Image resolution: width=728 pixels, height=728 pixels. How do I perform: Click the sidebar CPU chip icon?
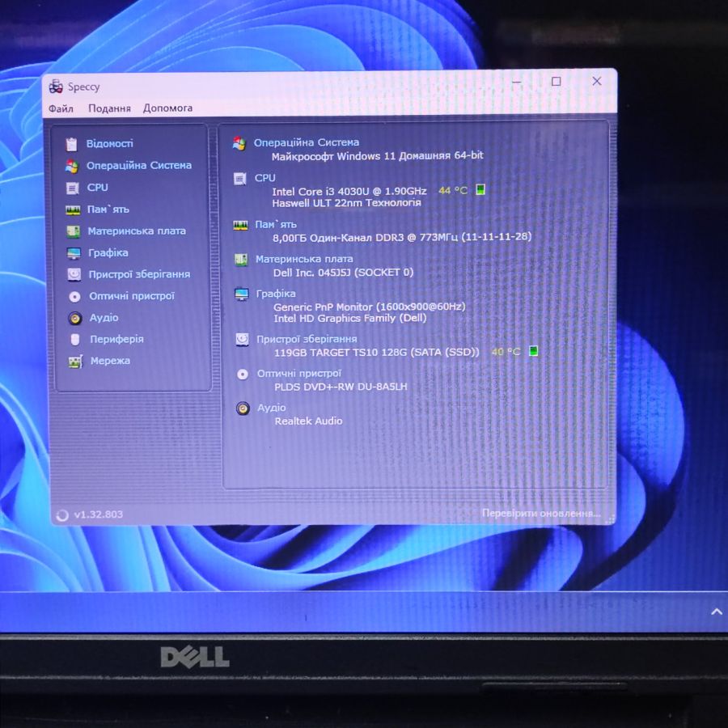[x=73, y=188]
